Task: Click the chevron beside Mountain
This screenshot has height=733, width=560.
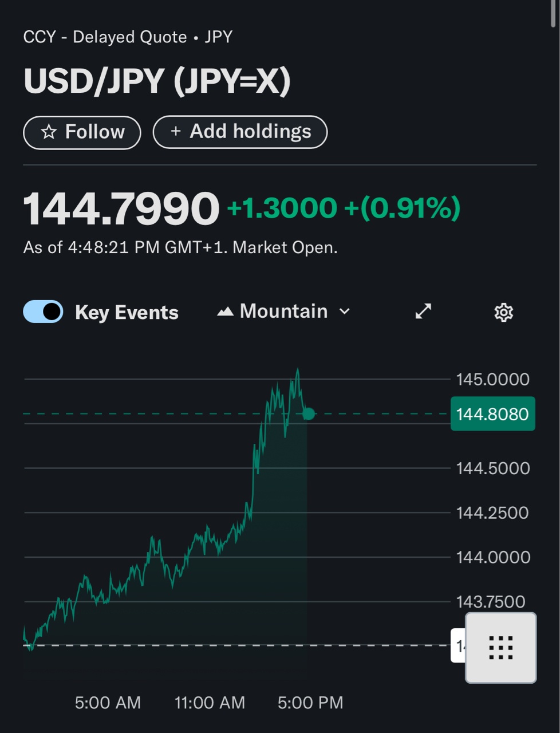Action: tap(345, 312)
